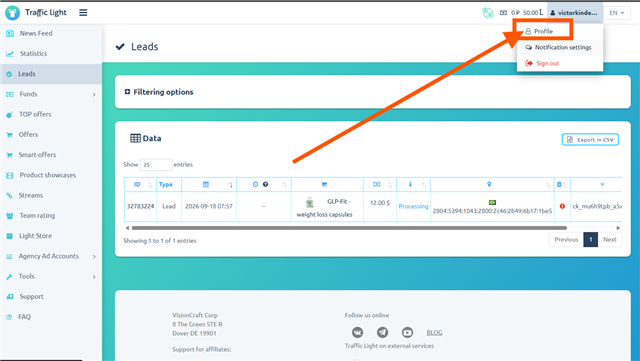This screenshot has height=361, width=640.
Task: Open News Feed in sidebar
Action: pos(36,33)
